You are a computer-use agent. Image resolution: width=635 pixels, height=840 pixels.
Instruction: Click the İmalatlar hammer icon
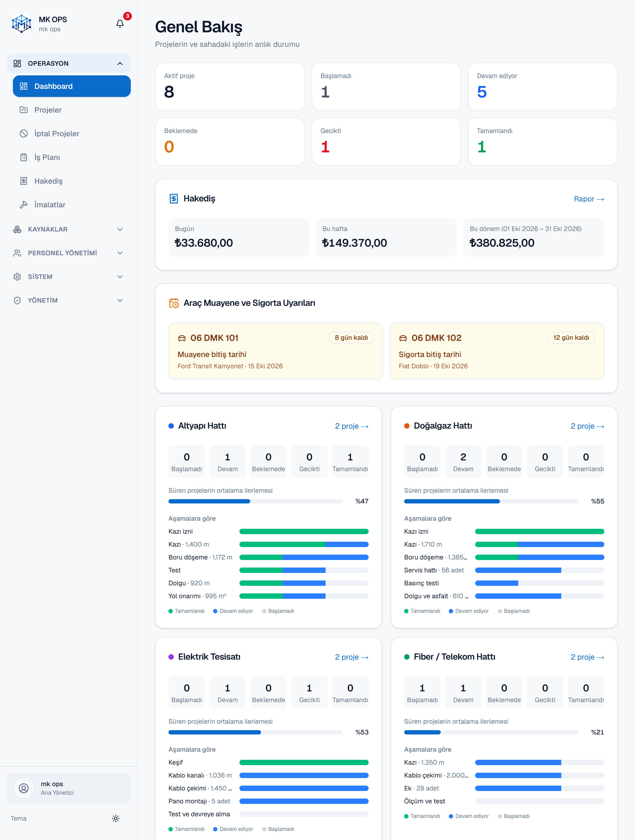point(23,205)
